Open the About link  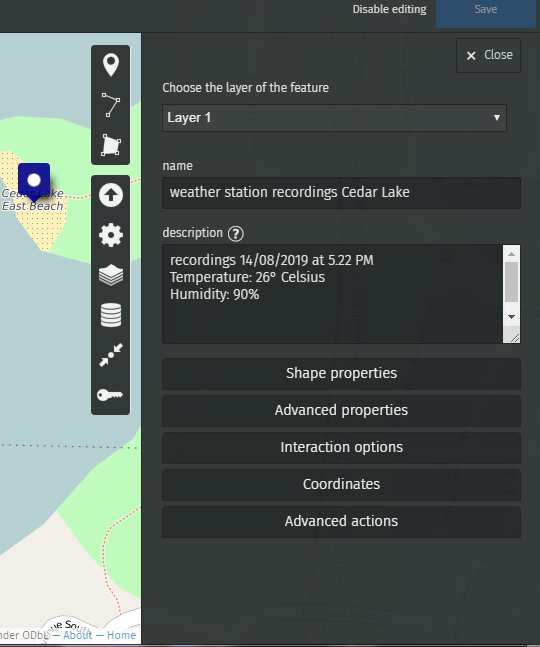78,635
